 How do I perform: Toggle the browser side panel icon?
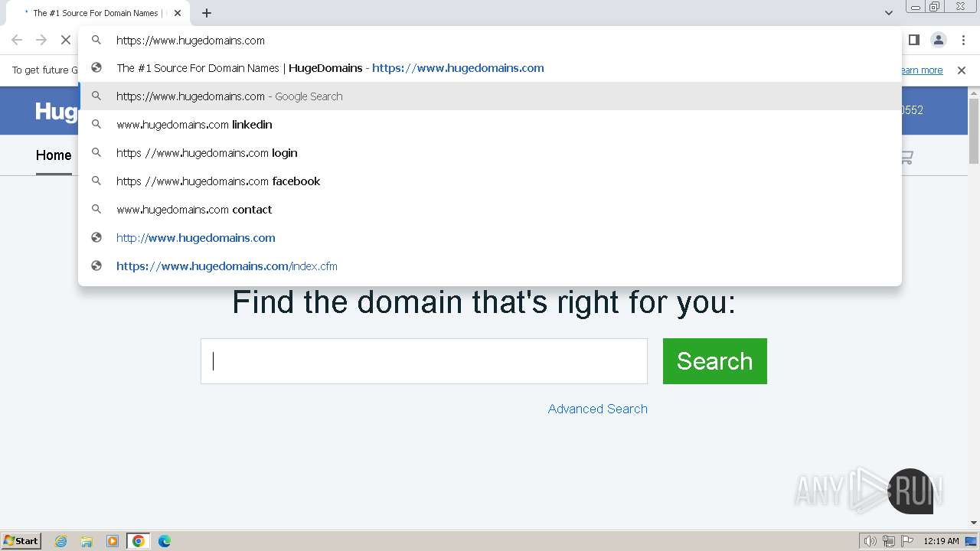click(913, 40)
